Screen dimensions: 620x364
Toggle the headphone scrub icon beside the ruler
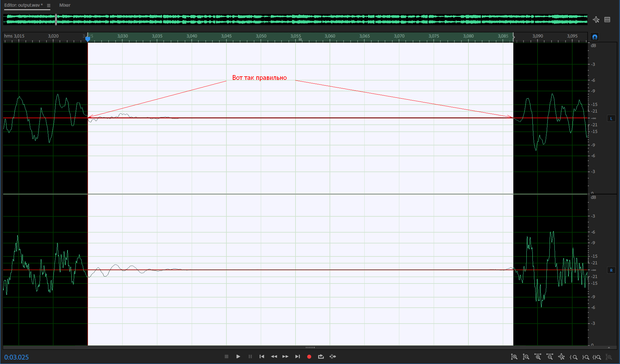pyautogui.click(x=595, y=37)
